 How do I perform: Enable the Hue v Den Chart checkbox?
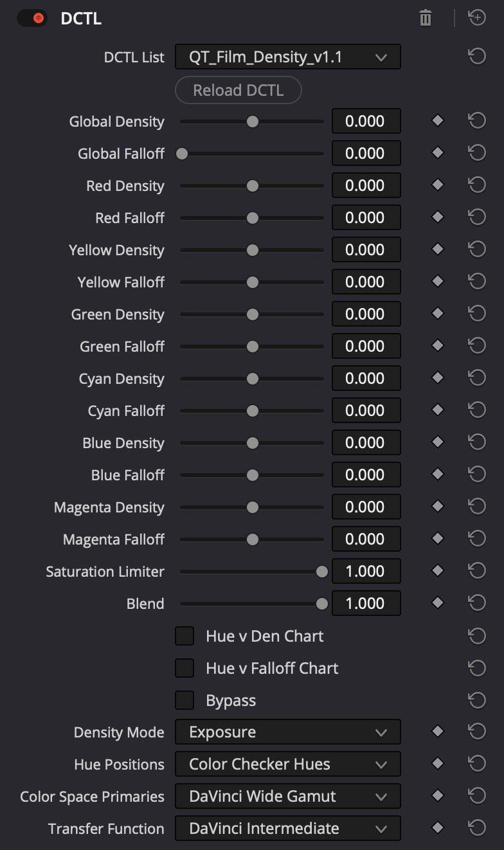(184, 636)
